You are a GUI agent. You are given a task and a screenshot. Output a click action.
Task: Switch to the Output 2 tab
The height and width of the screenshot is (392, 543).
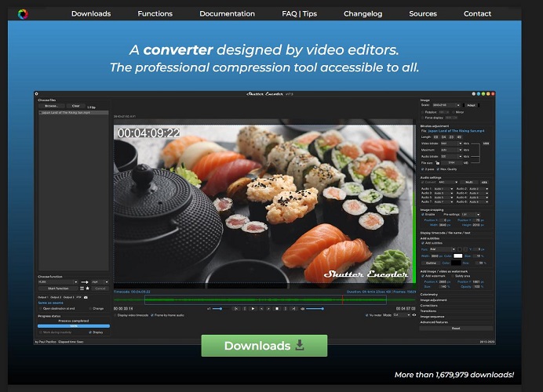(56, 297)
